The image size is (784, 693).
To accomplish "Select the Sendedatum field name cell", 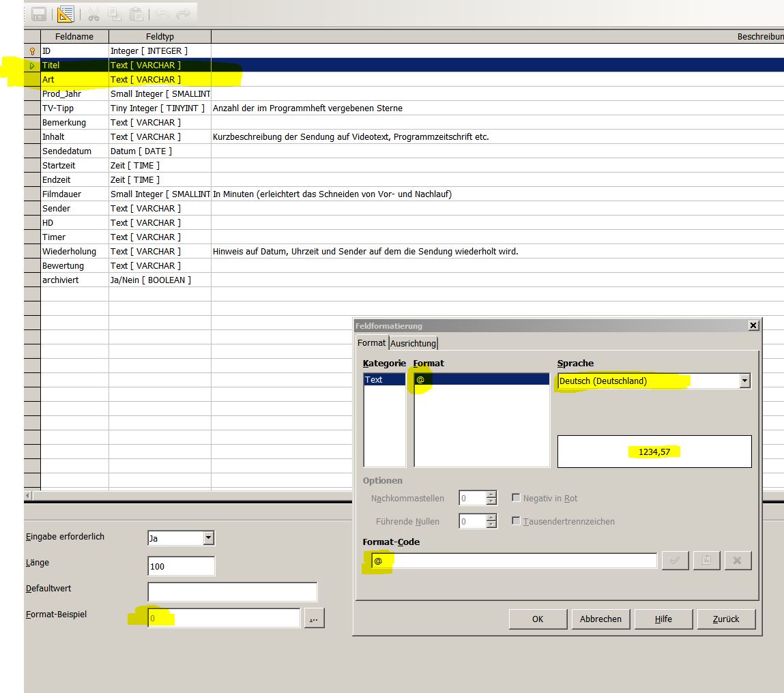I will [74, 151].
